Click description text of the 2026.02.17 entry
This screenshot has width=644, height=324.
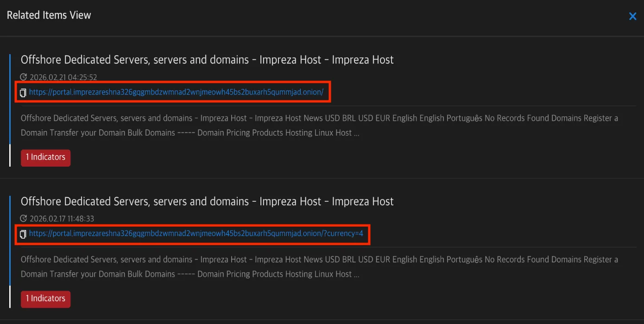pos(319,267)
